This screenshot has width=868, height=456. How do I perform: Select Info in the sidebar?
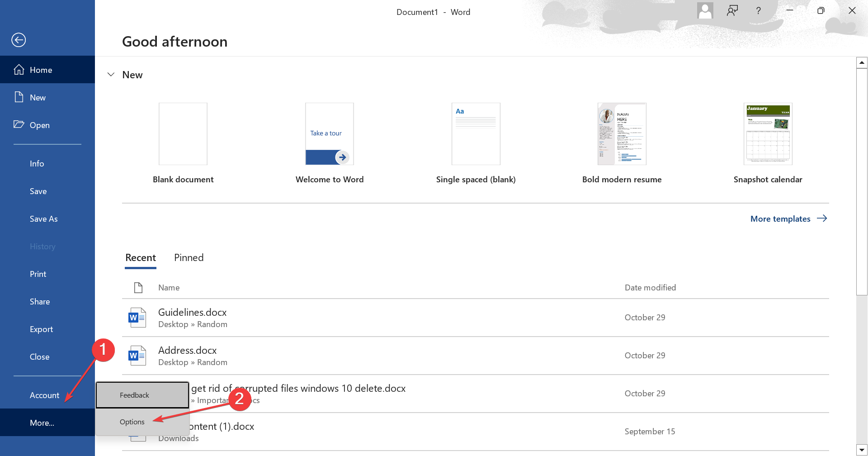(x=47, y=164)
